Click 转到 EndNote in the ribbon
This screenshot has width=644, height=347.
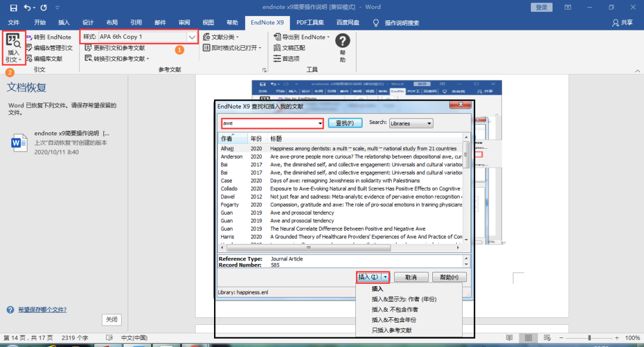click(49, 37)
